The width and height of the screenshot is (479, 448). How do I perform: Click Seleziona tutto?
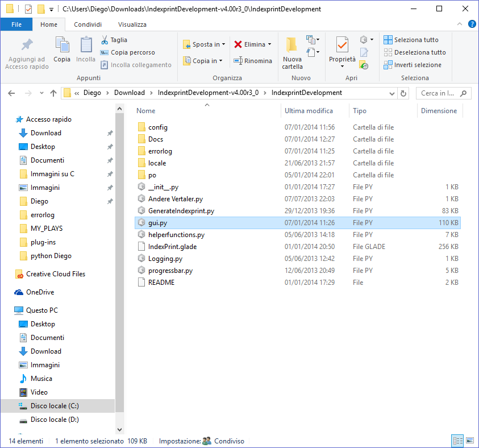(x=411, y=40)
